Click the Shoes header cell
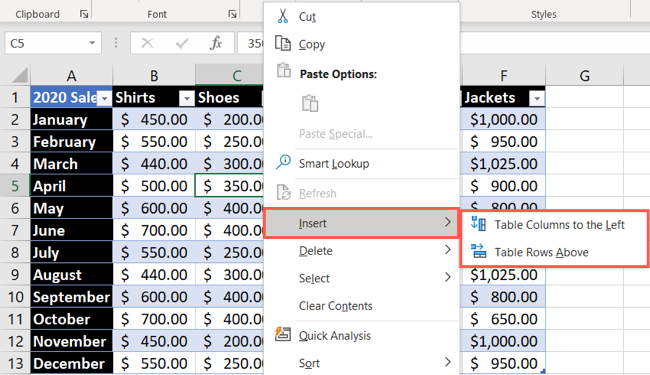 (x=229, y=97)
